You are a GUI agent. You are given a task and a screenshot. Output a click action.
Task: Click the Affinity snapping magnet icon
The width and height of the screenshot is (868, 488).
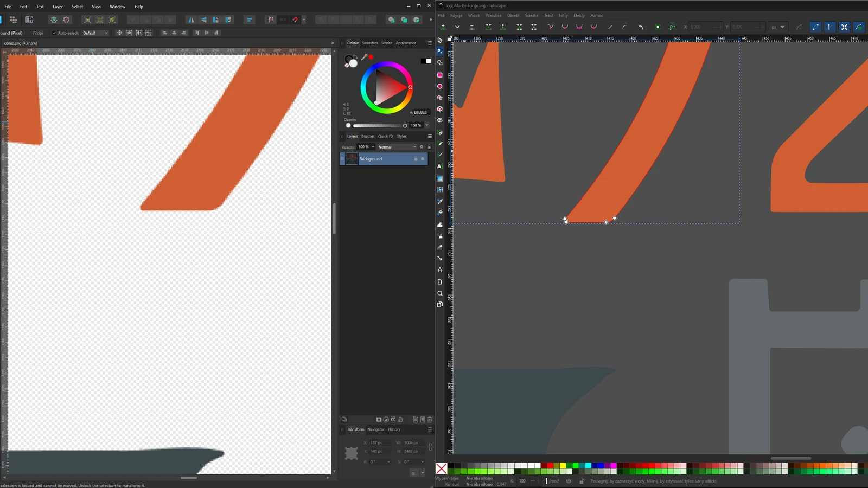[x=295, y=20]
